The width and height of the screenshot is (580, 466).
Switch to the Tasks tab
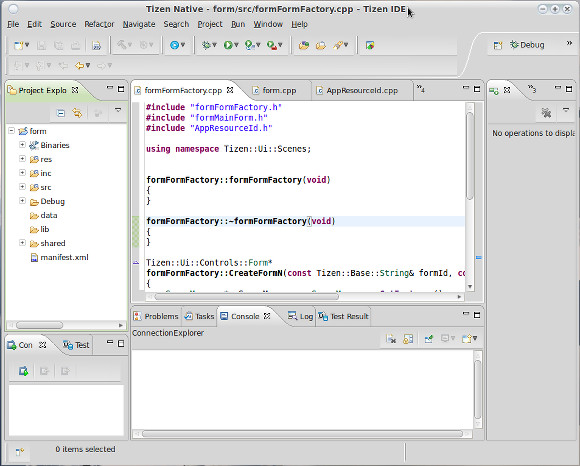pos(200,316)
